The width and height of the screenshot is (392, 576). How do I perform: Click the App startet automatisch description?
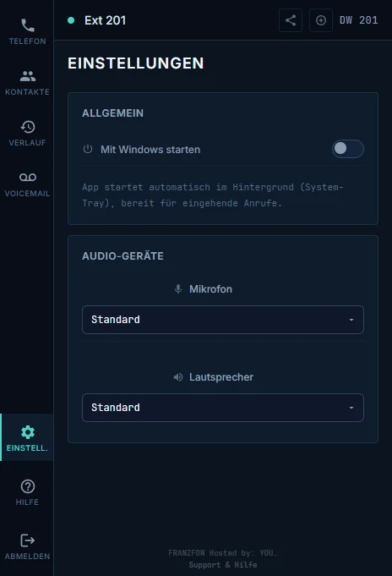pos(213,195)
